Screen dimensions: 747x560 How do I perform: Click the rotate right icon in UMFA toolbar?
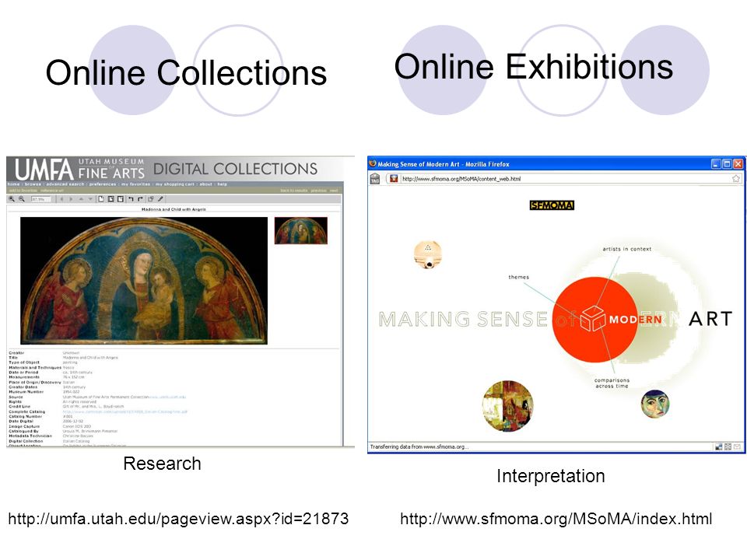tap(140, 199)
